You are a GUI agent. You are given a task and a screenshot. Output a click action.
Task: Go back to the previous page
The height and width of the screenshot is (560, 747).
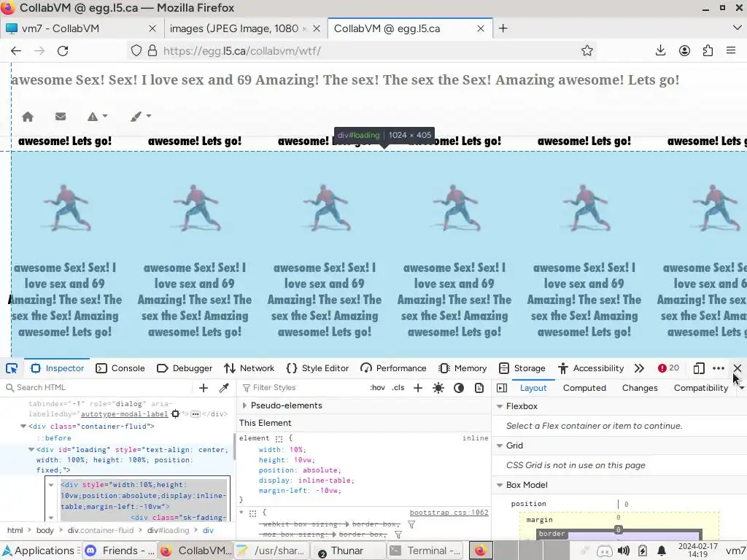pos(16,51)
